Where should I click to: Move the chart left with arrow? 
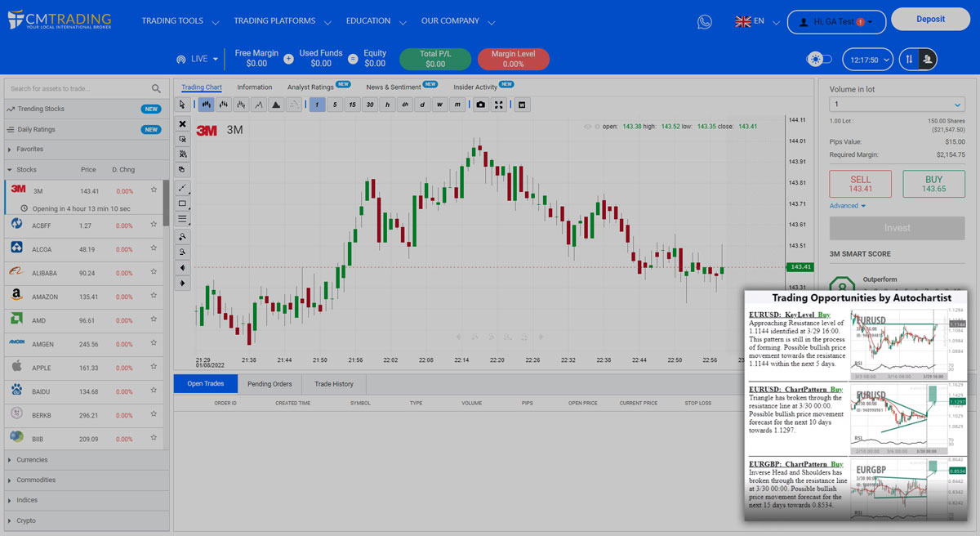coord(183,267)
